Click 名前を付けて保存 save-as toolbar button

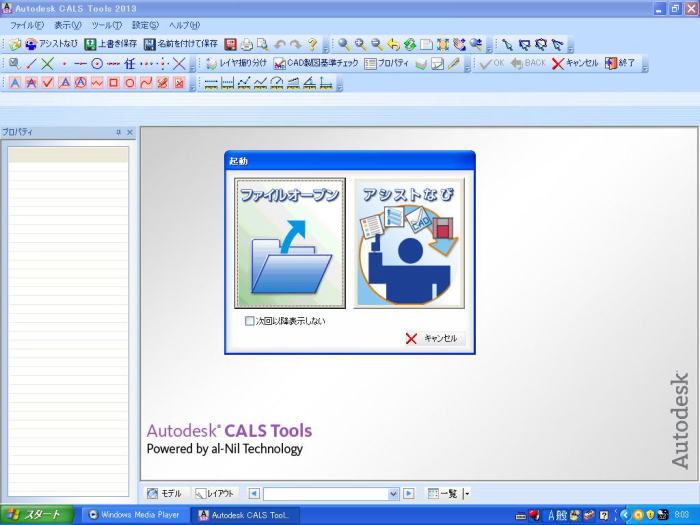coord(181,44)
